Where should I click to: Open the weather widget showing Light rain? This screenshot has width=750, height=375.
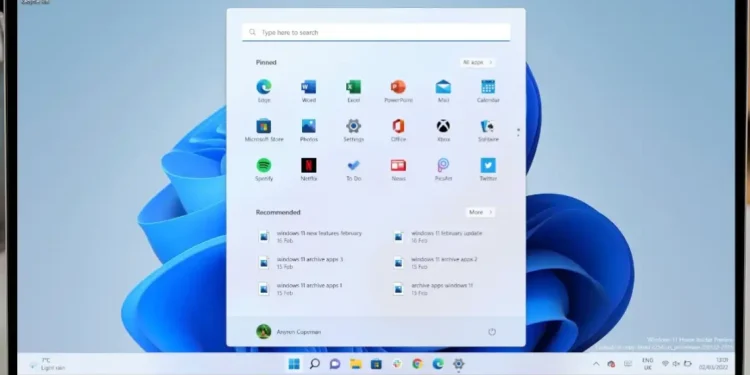pyautogui.click(x=47, y=364)
